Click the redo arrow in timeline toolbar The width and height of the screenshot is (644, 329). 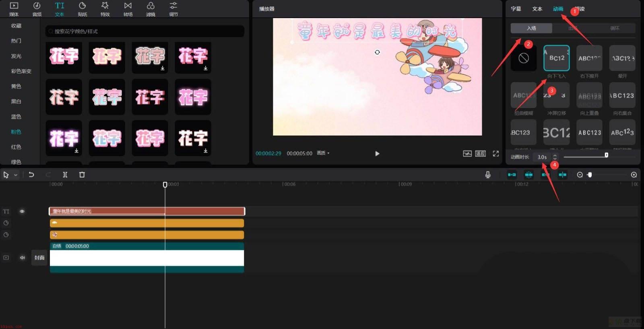click(x=48, y=175)
